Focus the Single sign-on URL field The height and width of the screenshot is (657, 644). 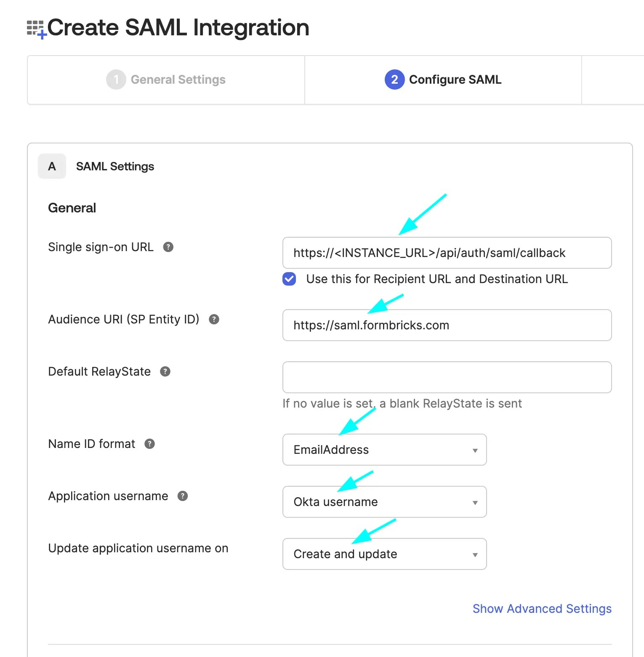point(447,253)
